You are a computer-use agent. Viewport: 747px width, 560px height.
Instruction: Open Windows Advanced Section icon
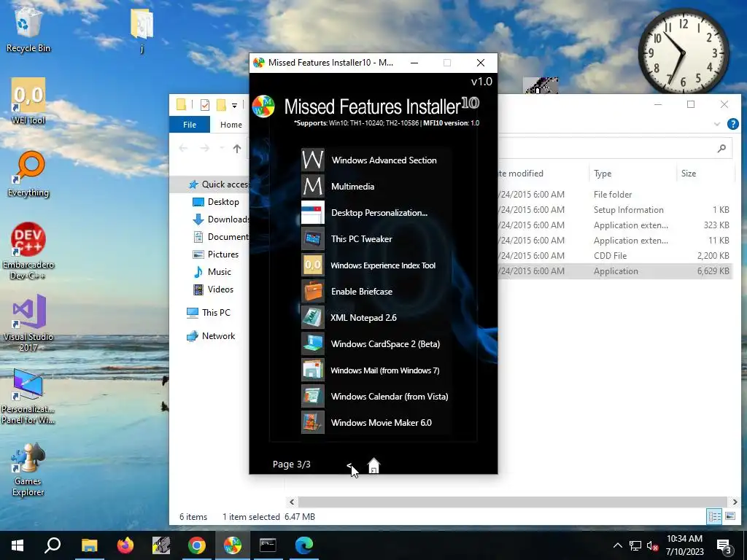[x=312, y=160]
